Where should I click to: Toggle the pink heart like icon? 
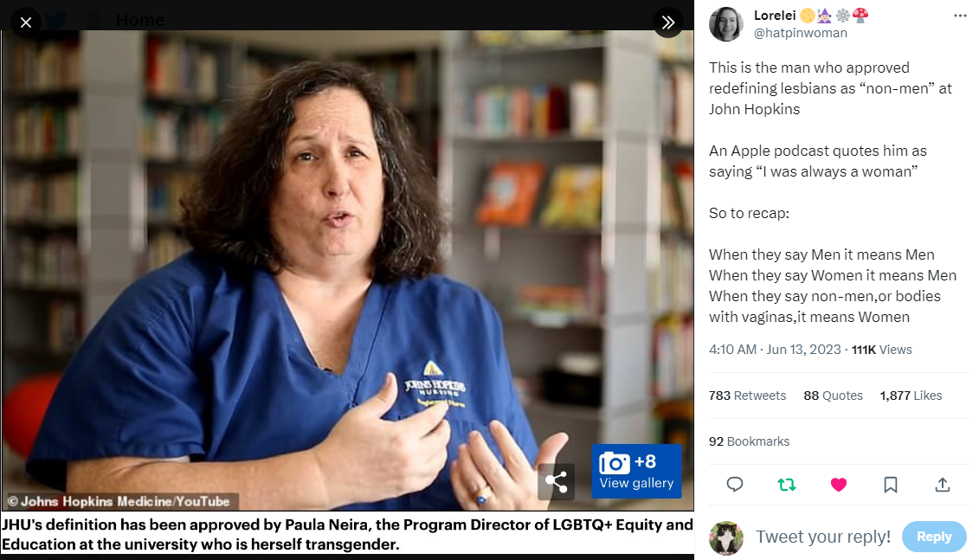pos(839,485)
